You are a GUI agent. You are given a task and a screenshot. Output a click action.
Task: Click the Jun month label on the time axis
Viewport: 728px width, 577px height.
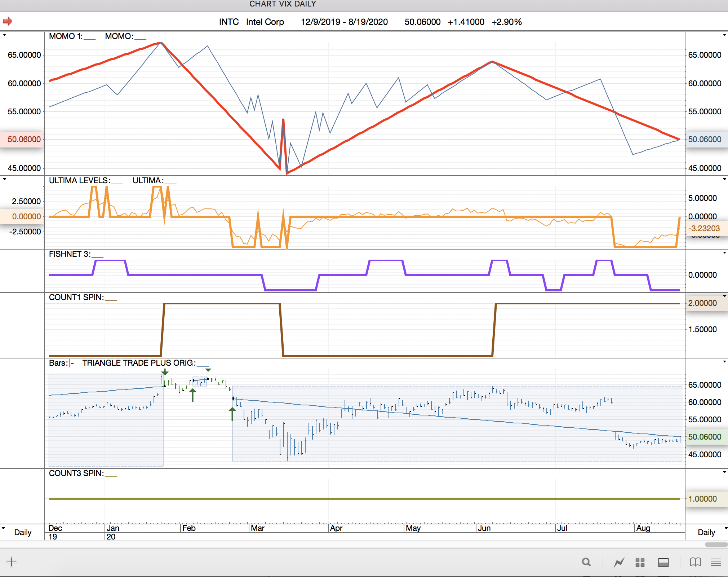coord(484,528)
